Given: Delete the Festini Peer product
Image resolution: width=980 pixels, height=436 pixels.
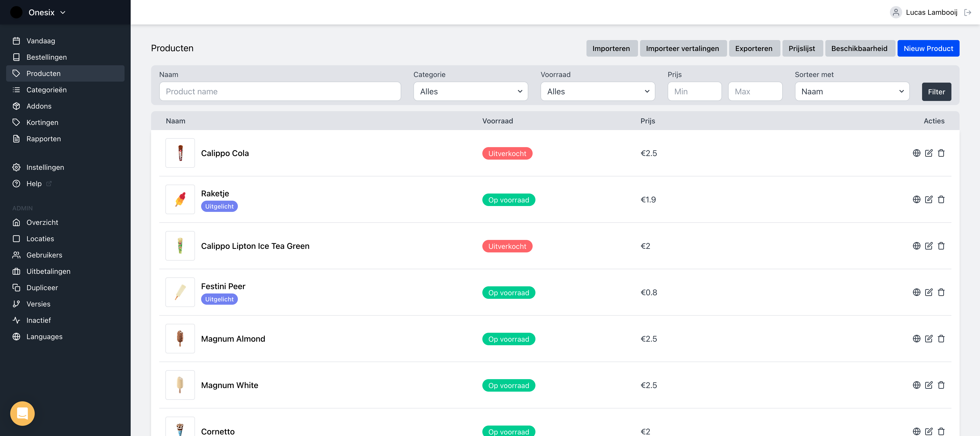Looking at the screenshot, I should pos(941,292).
